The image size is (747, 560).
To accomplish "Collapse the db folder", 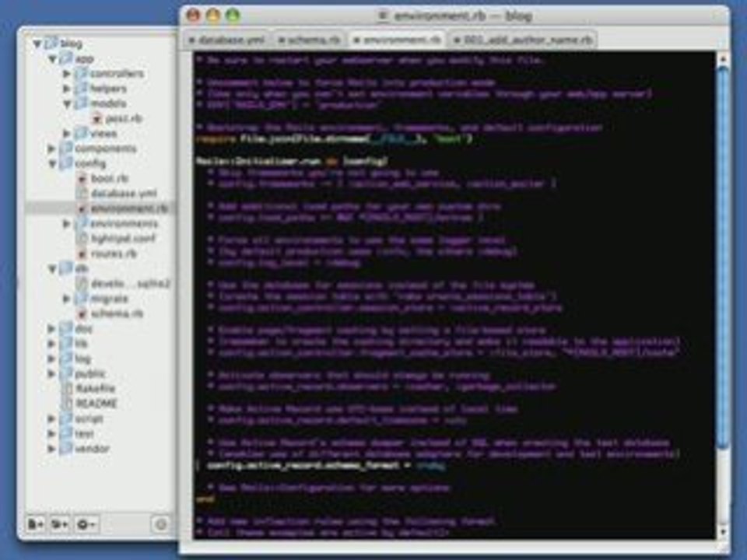I will point(52,269).
